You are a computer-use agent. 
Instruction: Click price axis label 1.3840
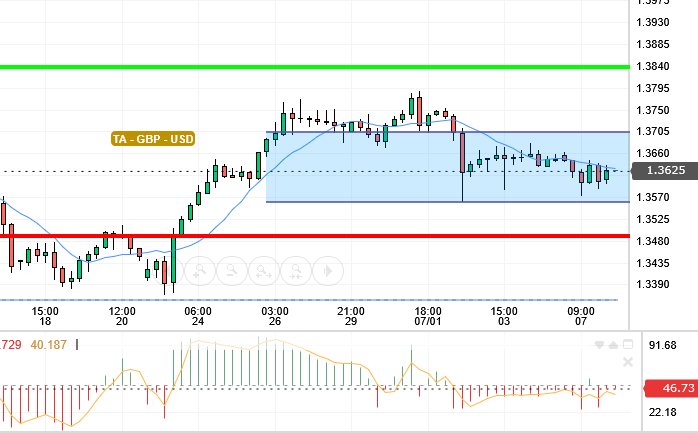pos(653,66)
